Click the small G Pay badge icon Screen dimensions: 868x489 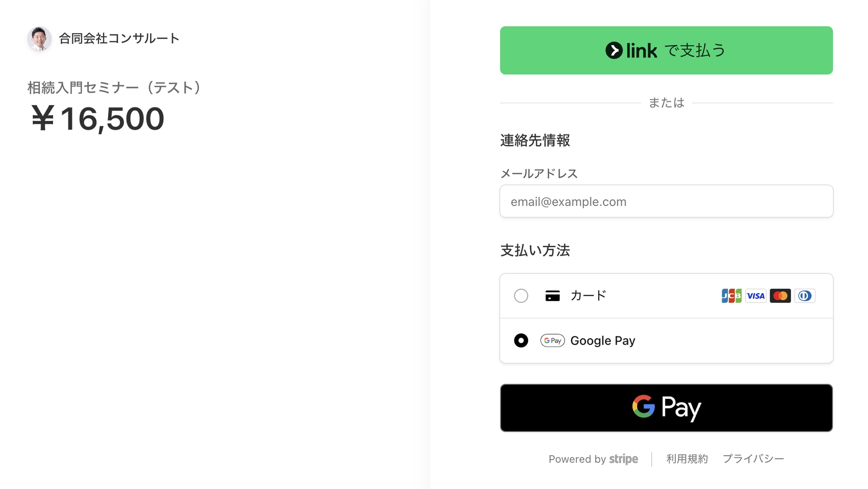552,340
